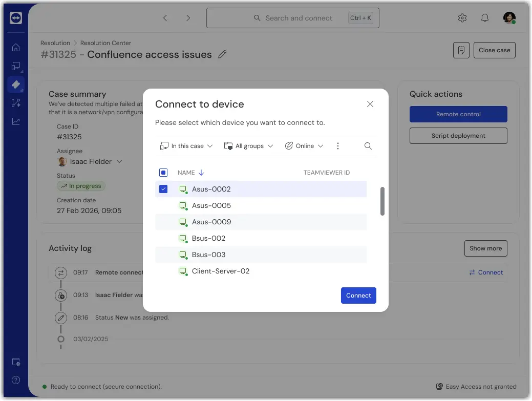The width and height of the screenshot is (532, 401).
Task: Search devices with the magnifier icon
Action: [x=368, y=146]
